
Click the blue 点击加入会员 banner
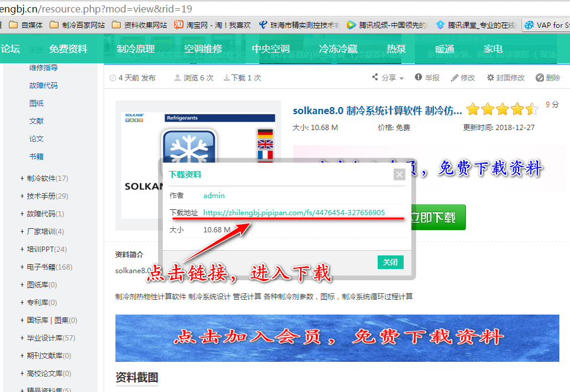[x=337, y=338]
